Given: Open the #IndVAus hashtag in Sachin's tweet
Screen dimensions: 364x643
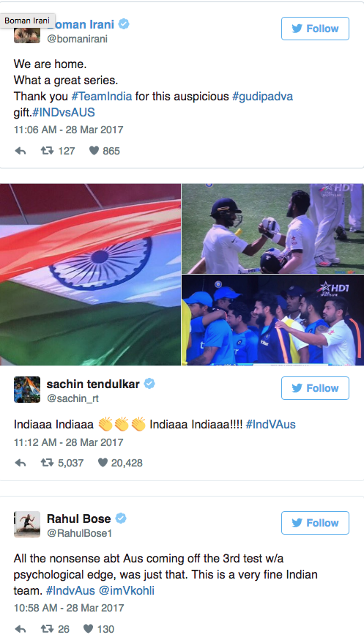Looking at the screenshot, I should pyautogui.click(x=270, y=424).
